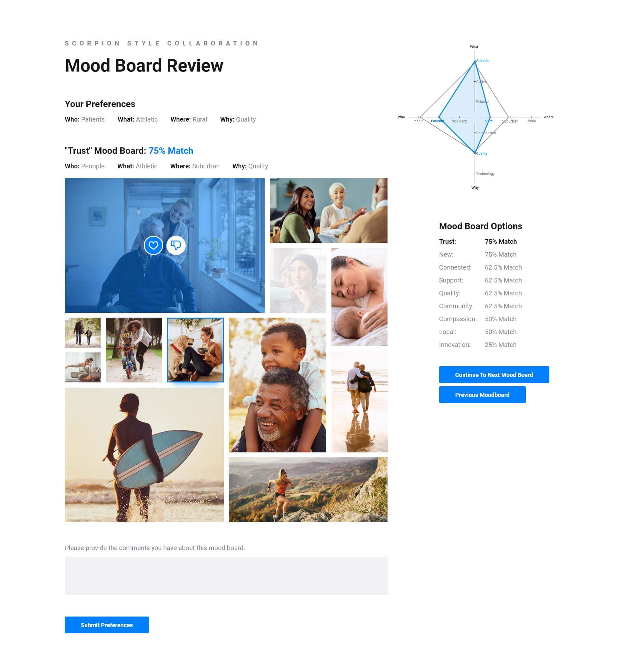The height and width of the screenshot is (672, 619).
Task: Click 'Submit Preferences' button
Action: [x=106, y=625]
